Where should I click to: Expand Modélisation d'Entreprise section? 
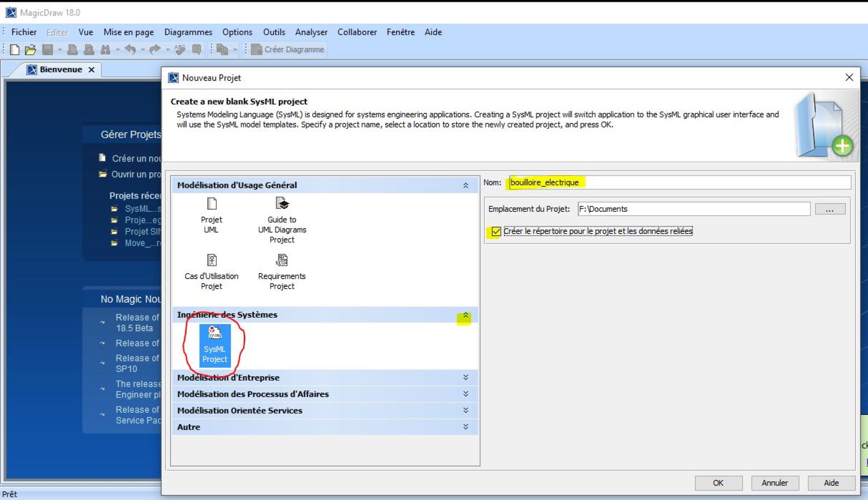tap(466, 378)
